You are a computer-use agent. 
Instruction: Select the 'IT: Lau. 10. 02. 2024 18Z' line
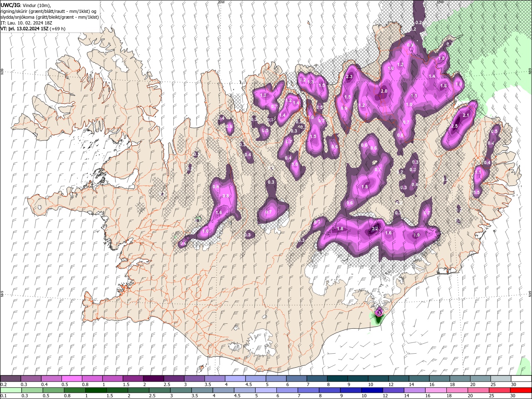(27, 23)
